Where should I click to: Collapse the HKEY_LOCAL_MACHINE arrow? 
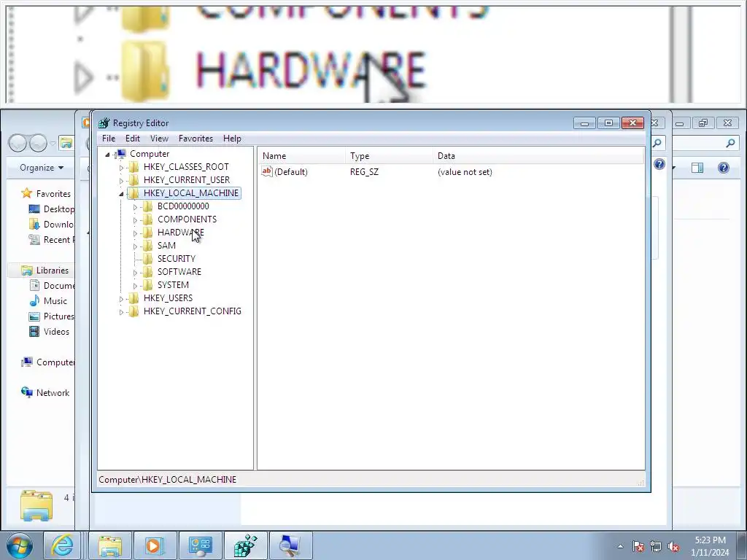pos(121,194)
